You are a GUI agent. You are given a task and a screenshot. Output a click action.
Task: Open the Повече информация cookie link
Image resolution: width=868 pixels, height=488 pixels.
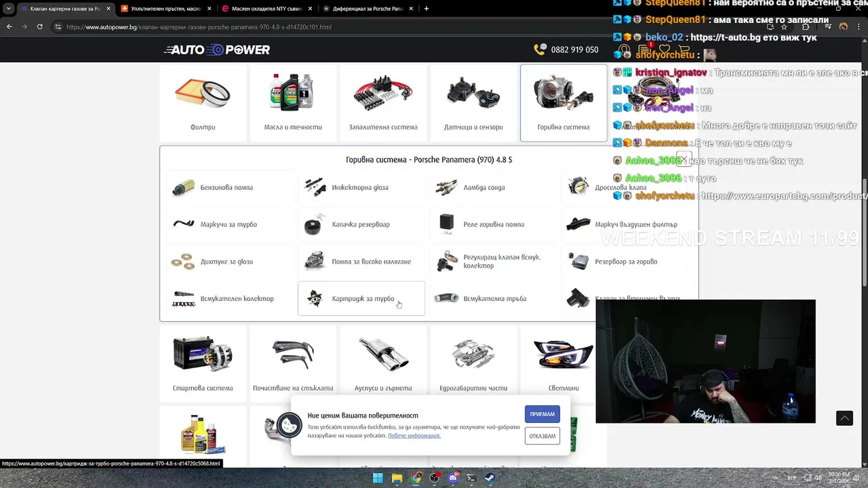414,436
